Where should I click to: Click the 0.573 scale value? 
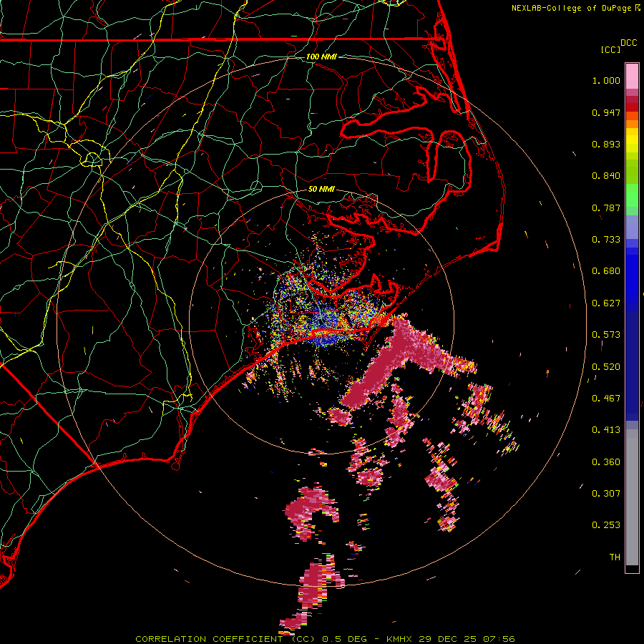(606, 335)
